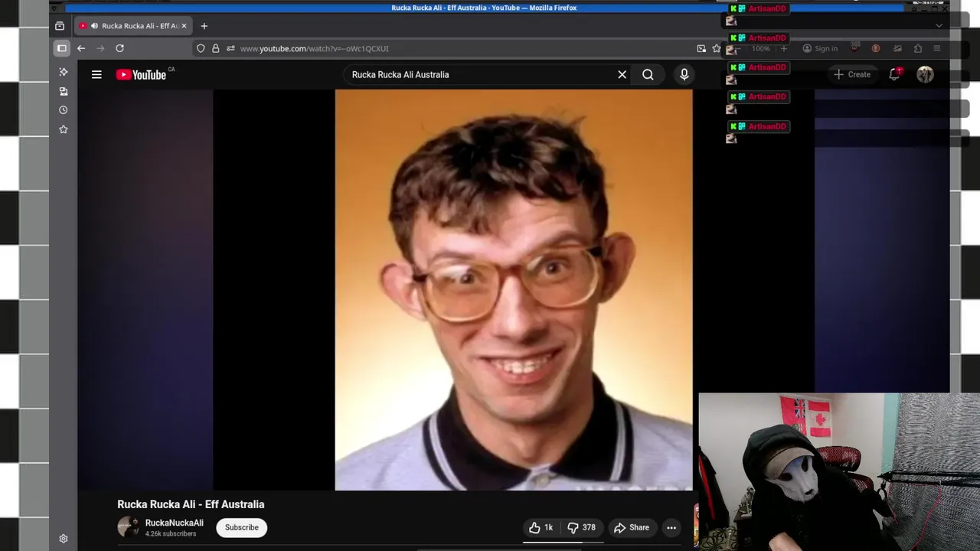980x551 pixels.
Task: Open Bookmarks star in the sidebar
Action: (64, 129)
